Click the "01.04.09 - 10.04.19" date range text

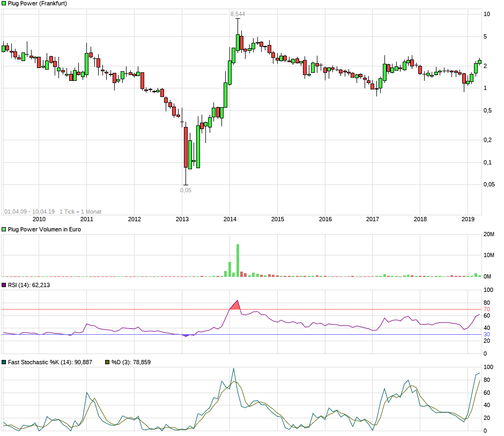click(x=29, y=212)
